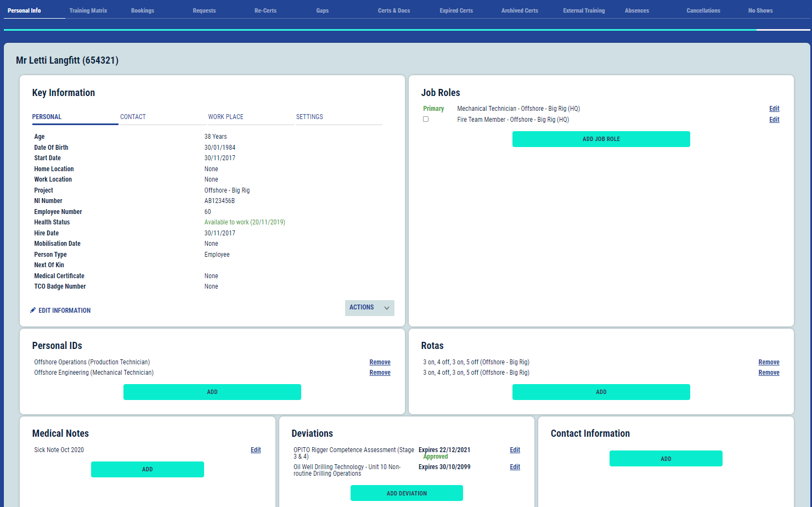Image resolution: width=812 pixels, height=507 pixels.
Task: Show the Settings tab in Key Information
Action: tap(309, 117)
